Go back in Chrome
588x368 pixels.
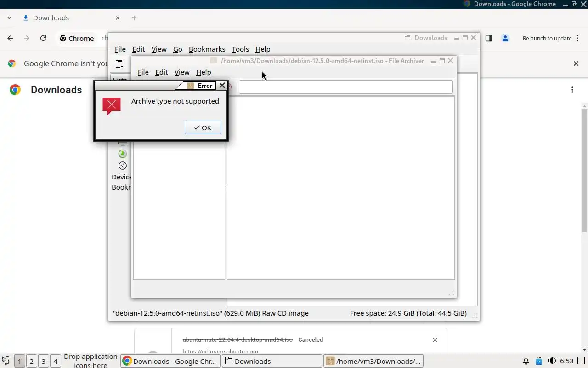[x=10, y=38]
